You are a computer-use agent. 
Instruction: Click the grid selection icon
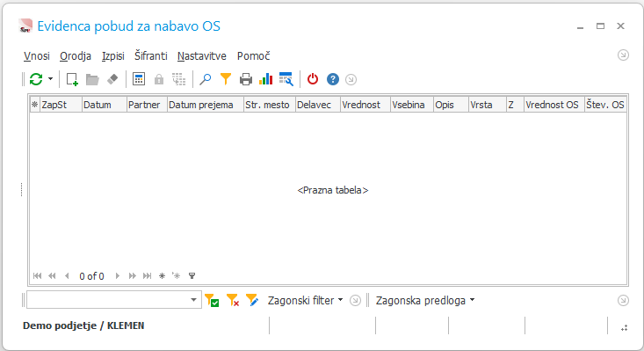pyautogui.click(x=178, y=79)
